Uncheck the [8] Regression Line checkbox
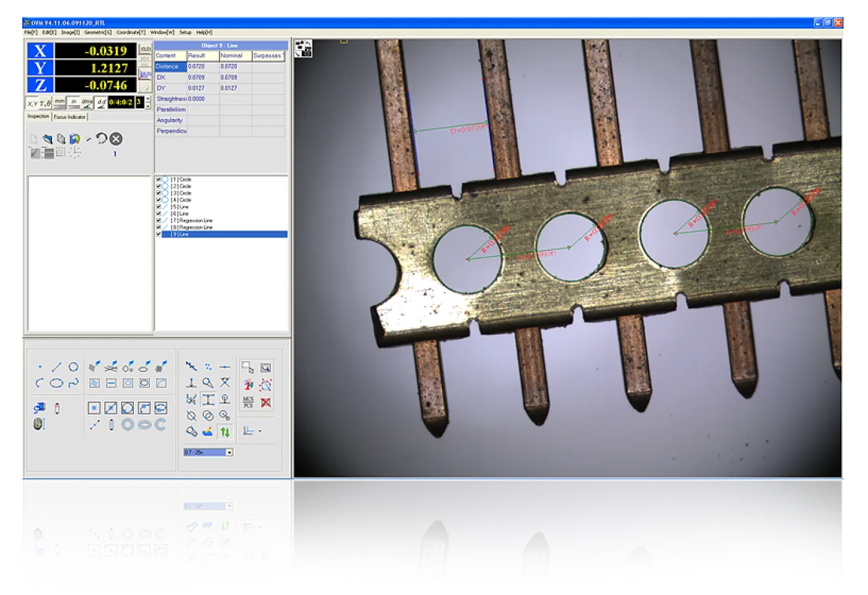 click(159, 227)
